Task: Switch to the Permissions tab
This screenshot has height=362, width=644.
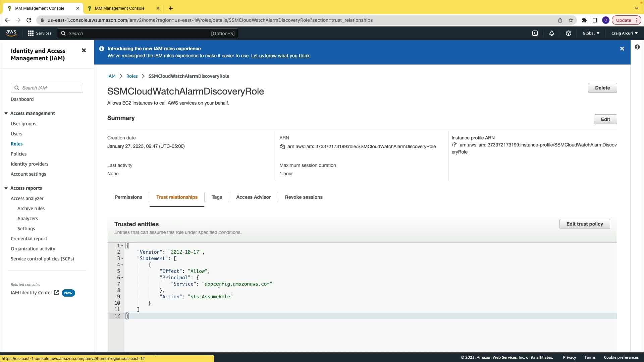Action: pyautogui.click(x=128, y=197)
